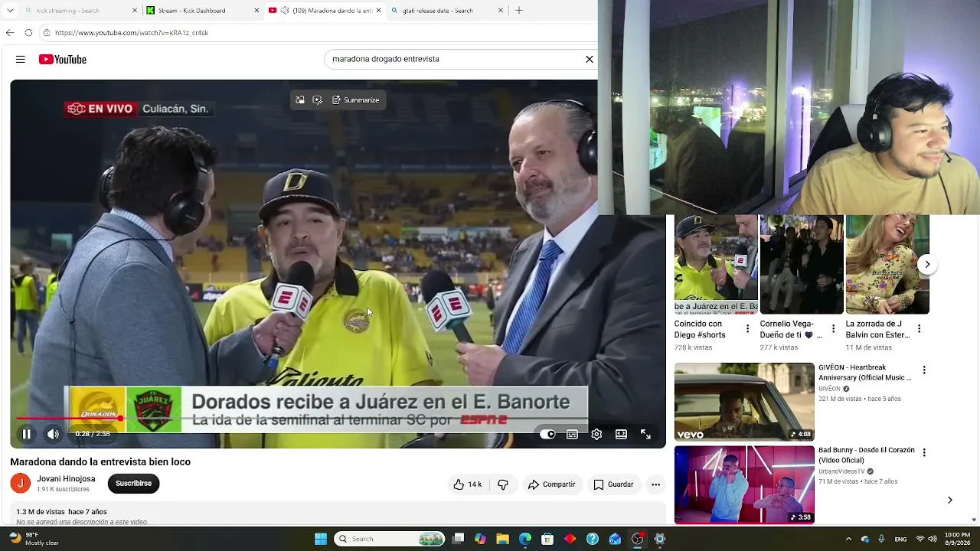The height and width of the screenshot is (551, 980).
Task: Share the video via Compartir
Action: (552, 484)
